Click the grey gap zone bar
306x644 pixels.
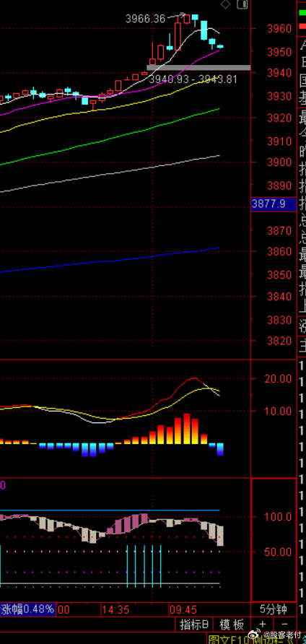pos(198,68)
